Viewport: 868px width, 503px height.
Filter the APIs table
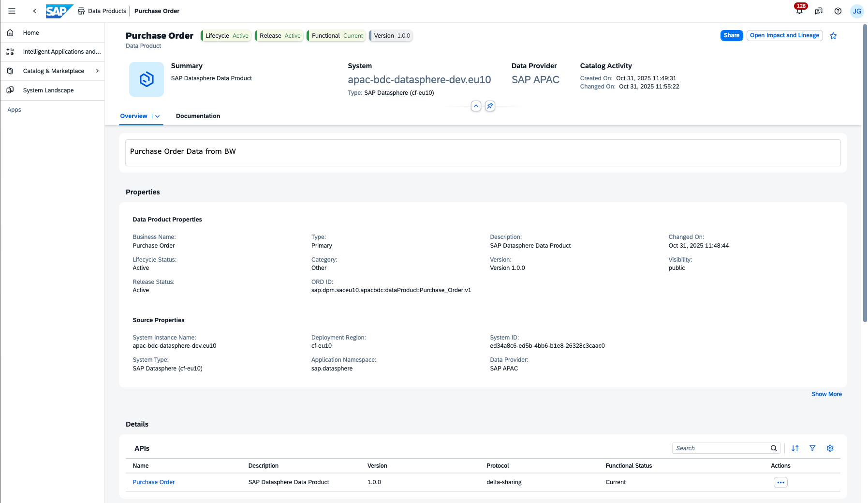[812, 448]
